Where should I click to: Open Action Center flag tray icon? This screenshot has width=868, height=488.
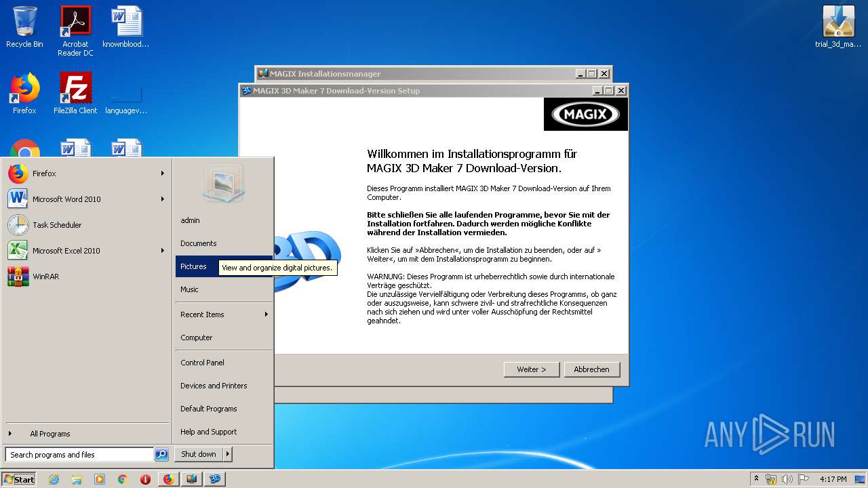803,479
